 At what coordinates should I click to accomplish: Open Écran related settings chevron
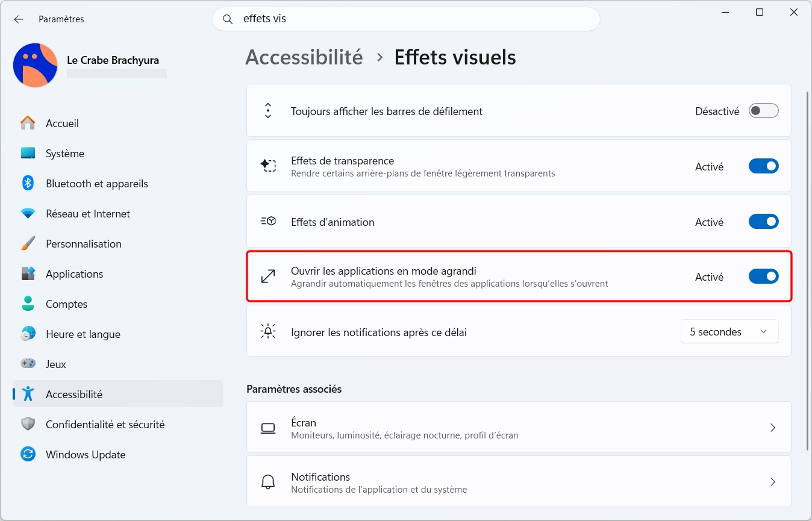773,428
